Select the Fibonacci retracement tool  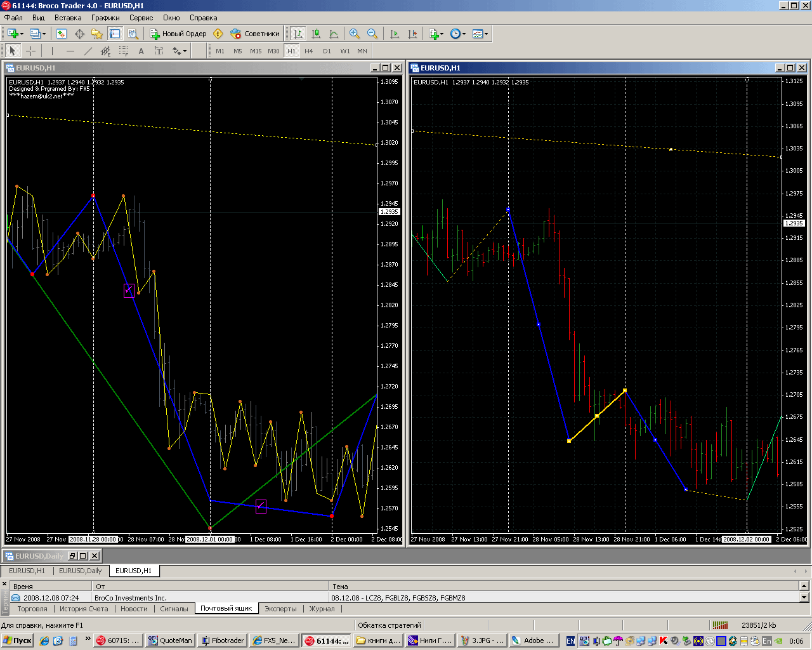[x=123, y=51]
